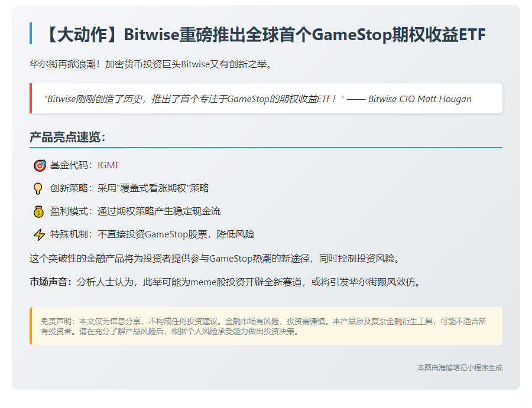Screen dimensions: 532x408
Task: Click the light bulb emoji beside 创新策略
Action: 38,188
